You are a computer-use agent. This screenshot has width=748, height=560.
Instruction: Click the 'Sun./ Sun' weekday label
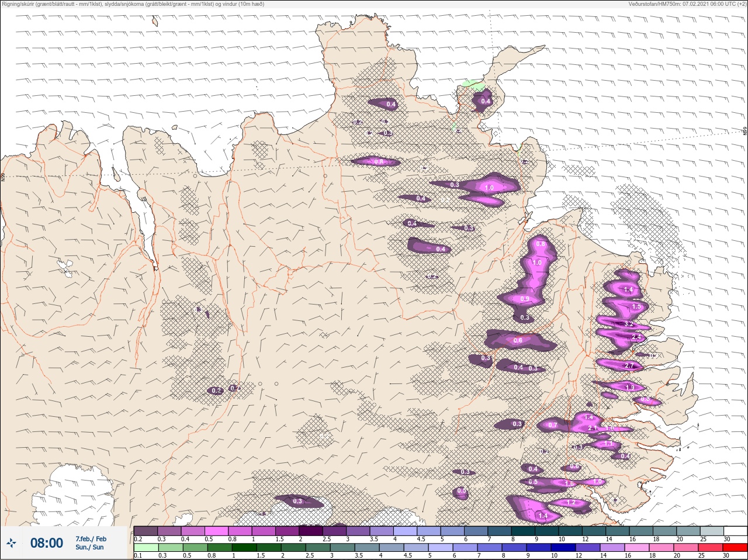[89, 547]
